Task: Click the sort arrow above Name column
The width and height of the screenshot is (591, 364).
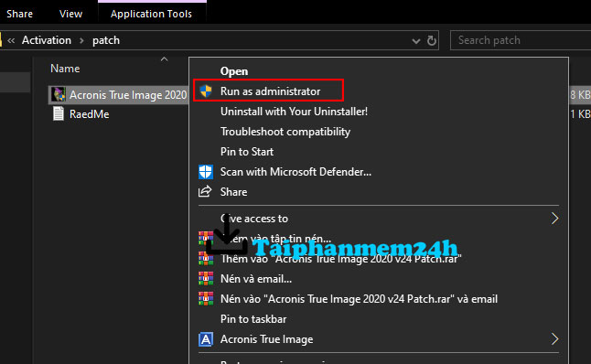Action: coord(164,59)
